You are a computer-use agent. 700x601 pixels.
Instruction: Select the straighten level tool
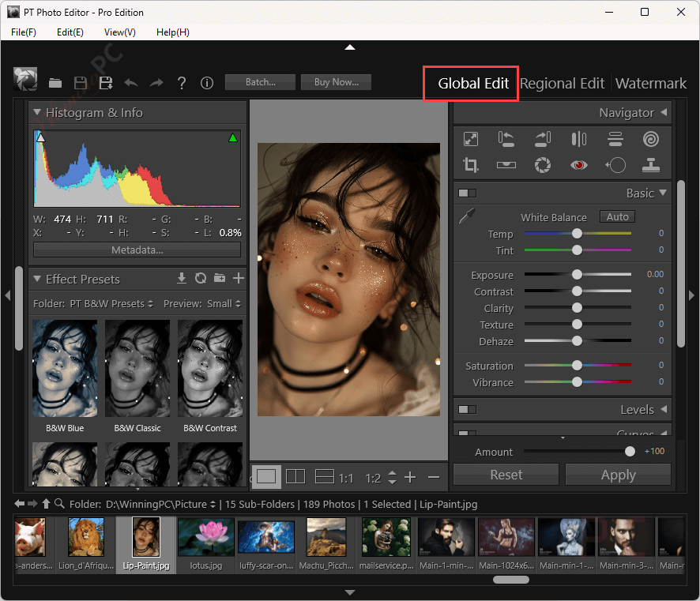[x=506, y=165]
